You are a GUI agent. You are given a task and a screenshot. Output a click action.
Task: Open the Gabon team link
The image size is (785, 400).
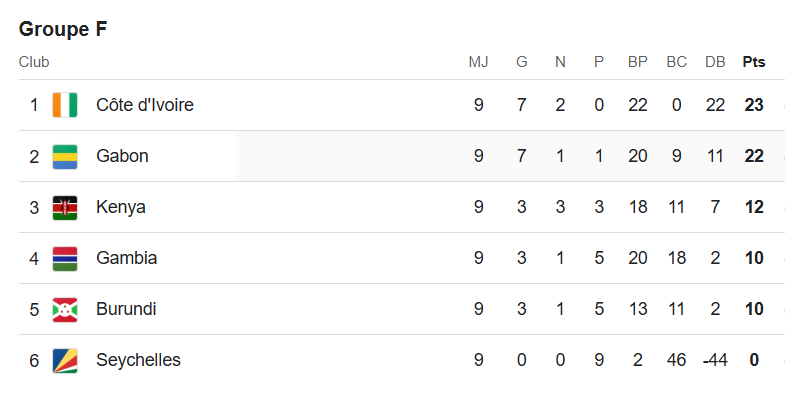(122, 156)
